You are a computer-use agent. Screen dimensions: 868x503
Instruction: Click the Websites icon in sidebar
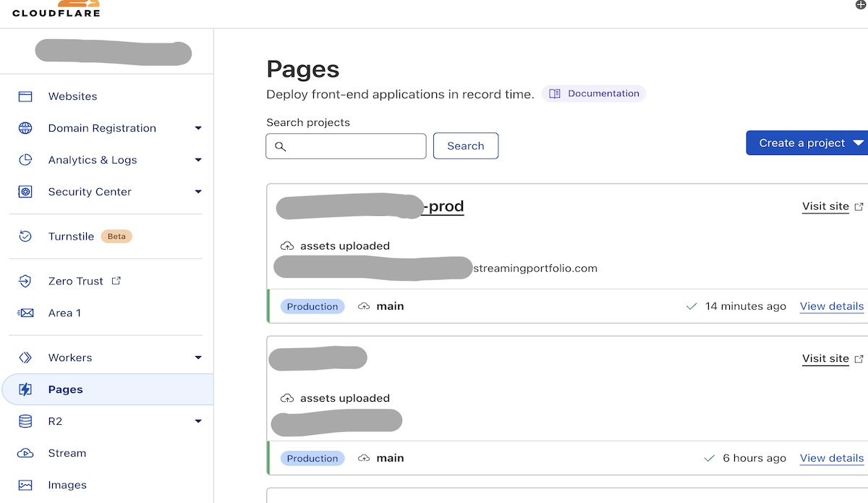(25, 96)
